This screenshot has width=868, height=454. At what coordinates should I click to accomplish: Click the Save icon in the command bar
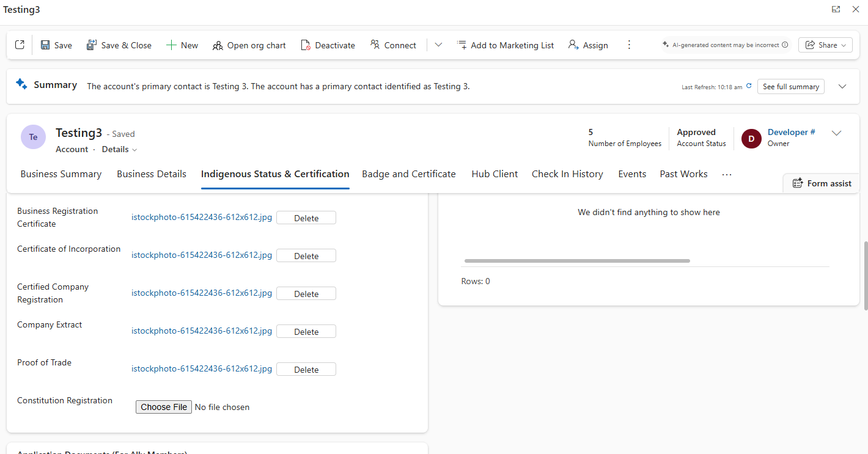pyautogui.click(x=45, y=45)
